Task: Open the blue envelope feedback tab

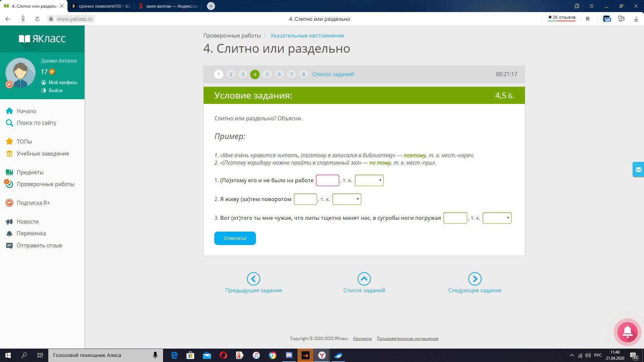Action: click(638, 170)
